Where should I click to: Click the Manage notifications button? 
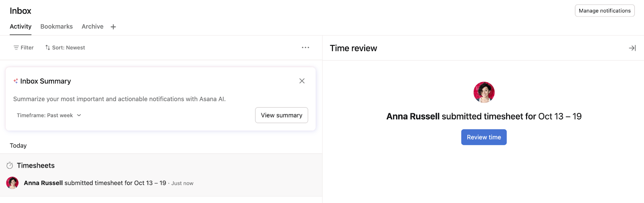click(x=604, y=11)
